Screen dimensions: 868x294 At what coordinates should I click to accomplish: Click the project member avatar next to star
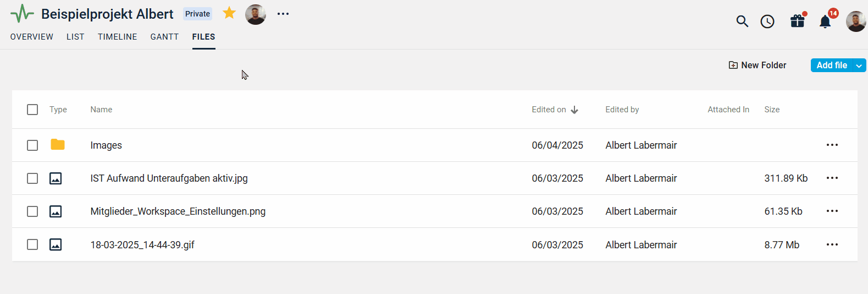coord(256,14)
